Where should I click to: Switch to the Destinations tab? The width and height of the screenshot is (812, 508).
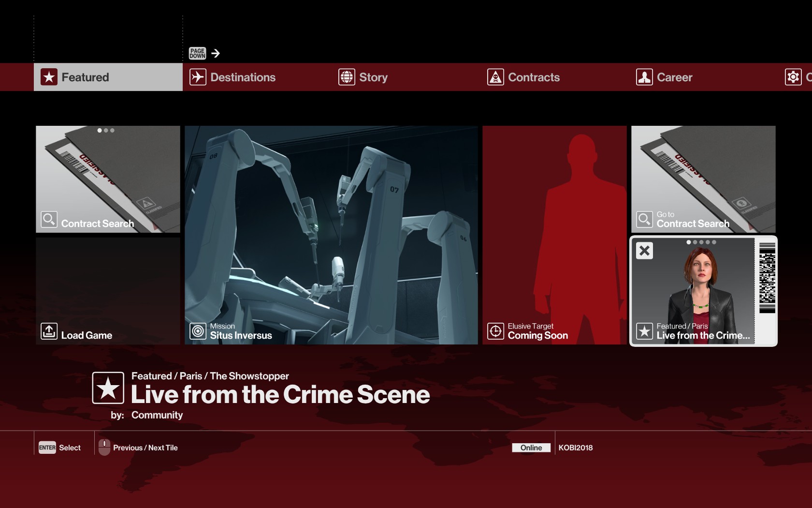click(x=257, y=77)
